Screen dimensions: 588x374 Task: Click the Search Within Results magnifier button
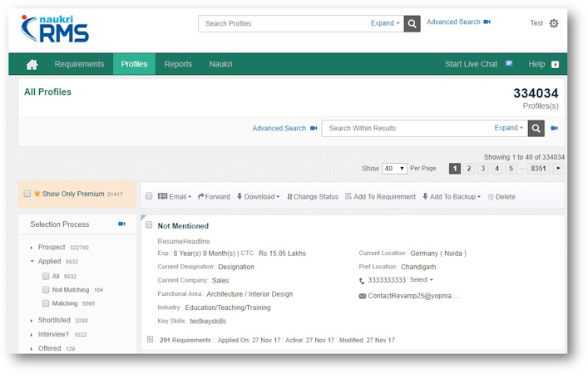[x=536, y=129]
